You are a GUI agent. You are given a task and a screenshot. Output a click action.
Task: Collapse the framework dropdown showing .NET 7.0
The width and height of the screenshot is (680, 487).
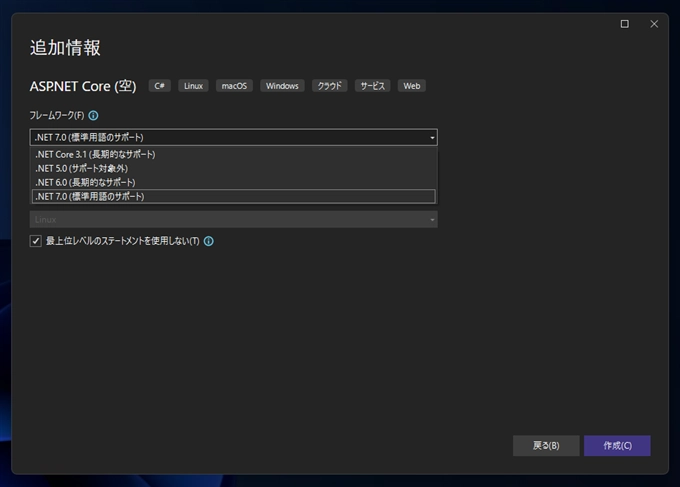click(233, 137)
